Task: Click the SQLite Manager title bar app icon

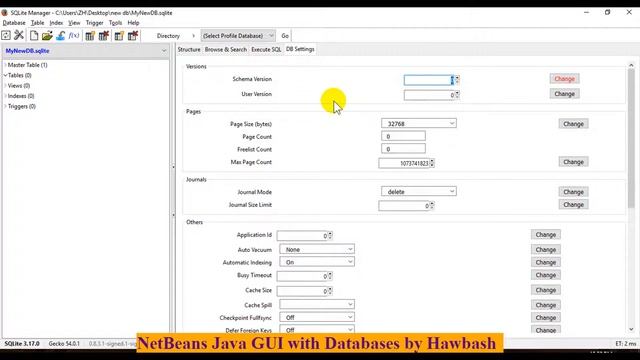Action: [4, 13]
